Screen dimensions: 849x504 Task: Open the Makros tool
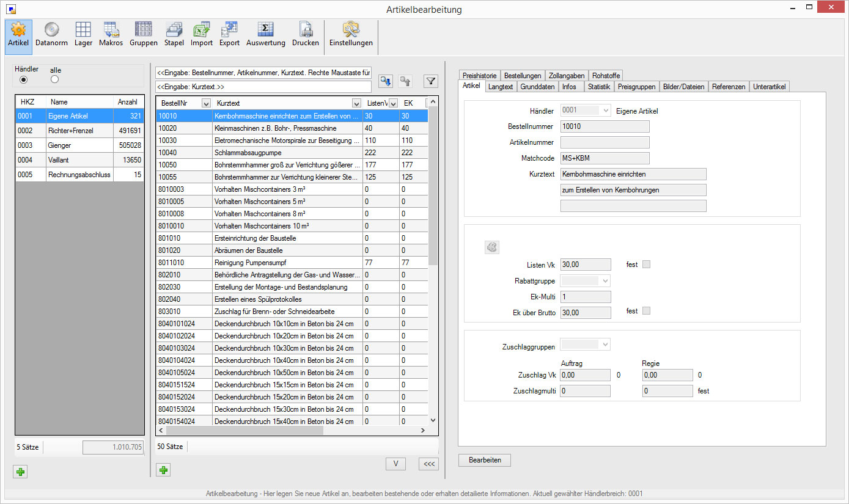111,34
